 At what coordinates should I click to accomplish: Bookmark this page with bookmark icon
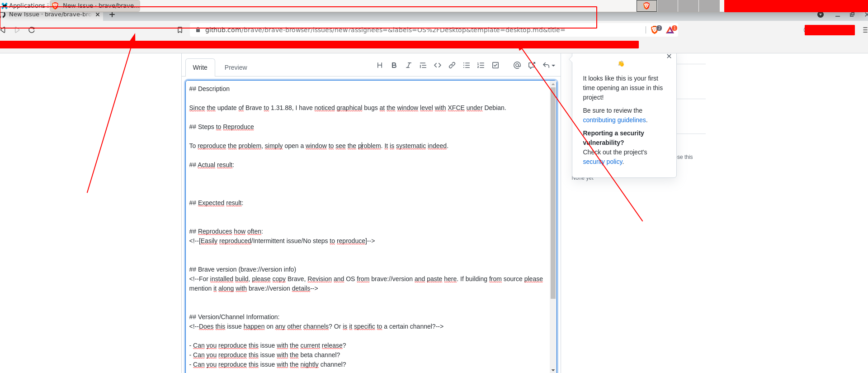(x=180, y=30)
